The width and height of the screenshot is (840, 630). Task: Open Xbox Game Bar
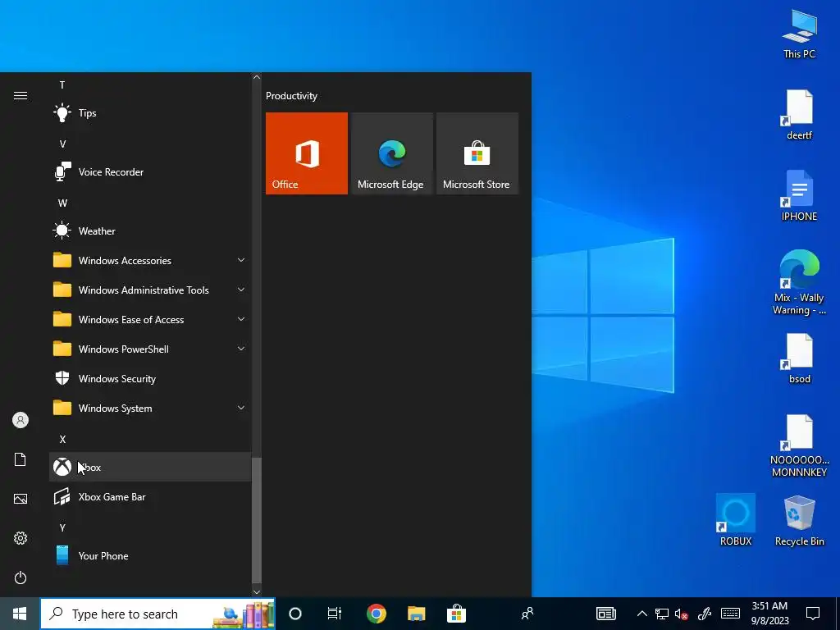[150, 496]
